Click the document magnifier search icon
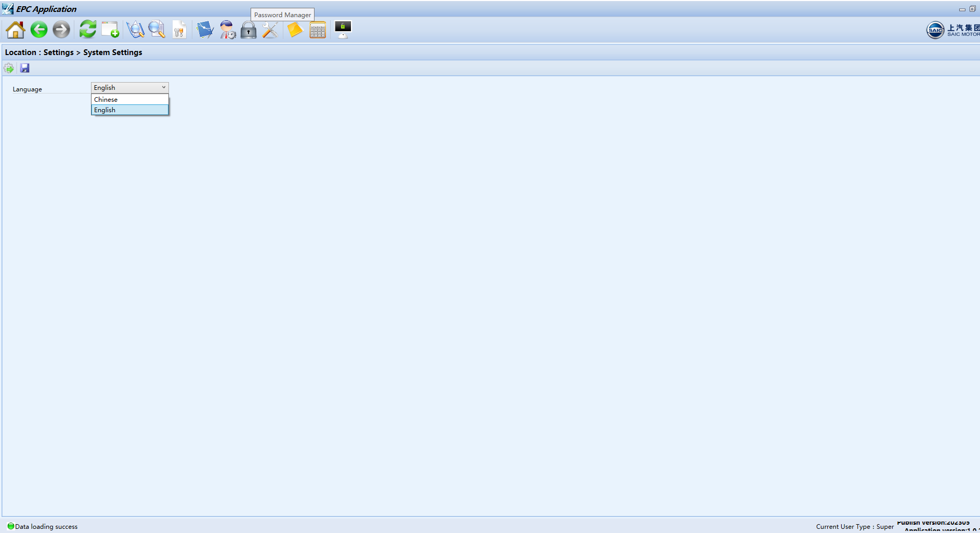 (x=156, y=30)
